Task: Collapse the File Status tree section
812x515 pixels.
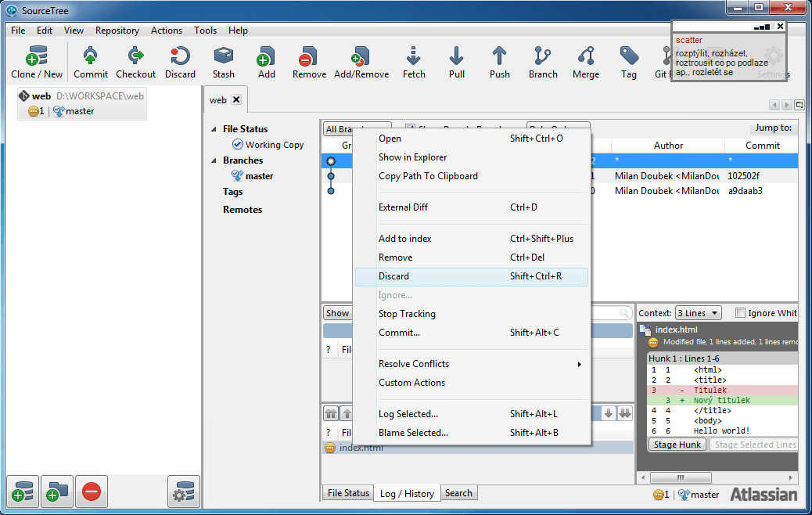Action: (214, 129)
